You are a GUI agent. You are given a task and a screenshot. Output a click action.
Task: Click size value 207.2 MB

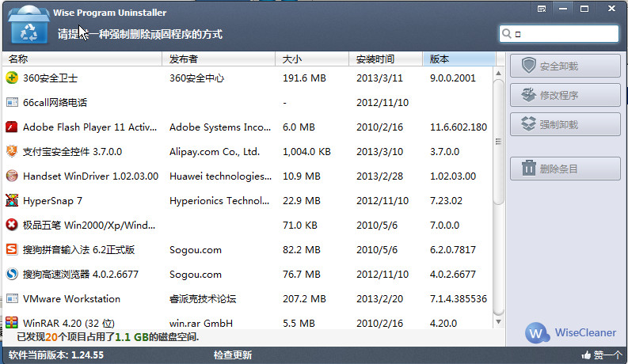[x=304, y=299]
